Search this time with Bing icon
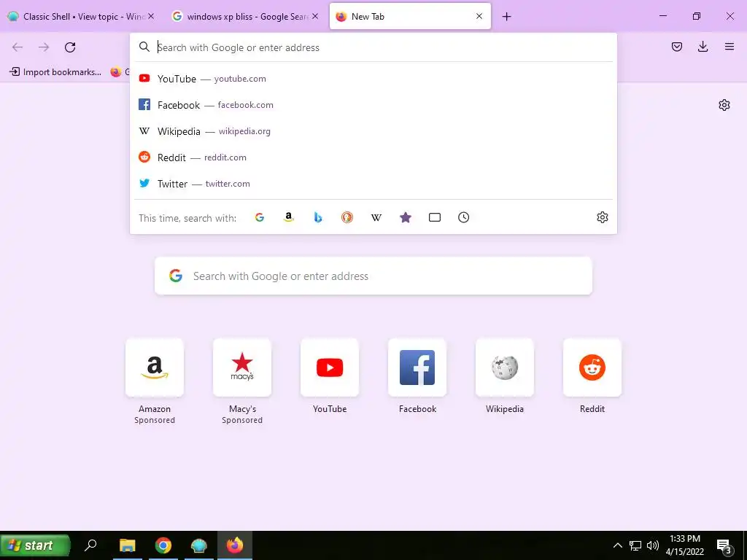This screenshot has width=747, height=560. (x=318, y=217)
